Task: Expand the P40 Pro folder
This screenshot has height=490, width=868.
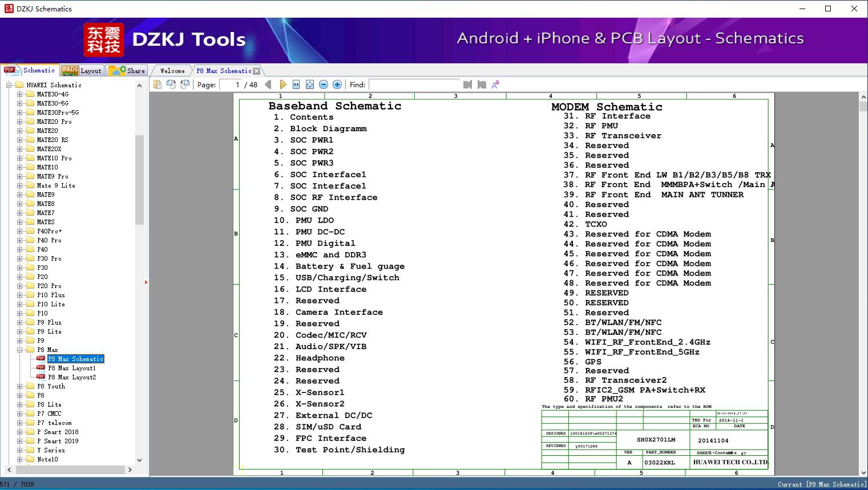Action: coord(20,240)
